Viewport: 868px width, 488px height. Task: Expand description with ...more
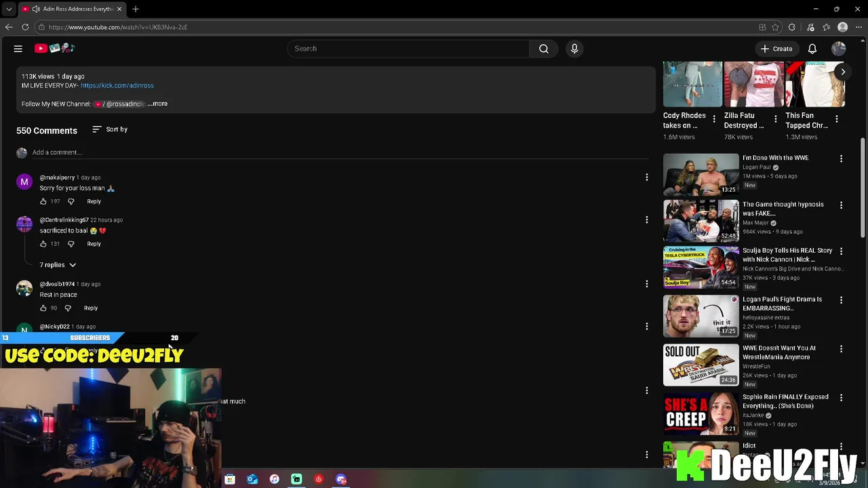click(158, 104)
